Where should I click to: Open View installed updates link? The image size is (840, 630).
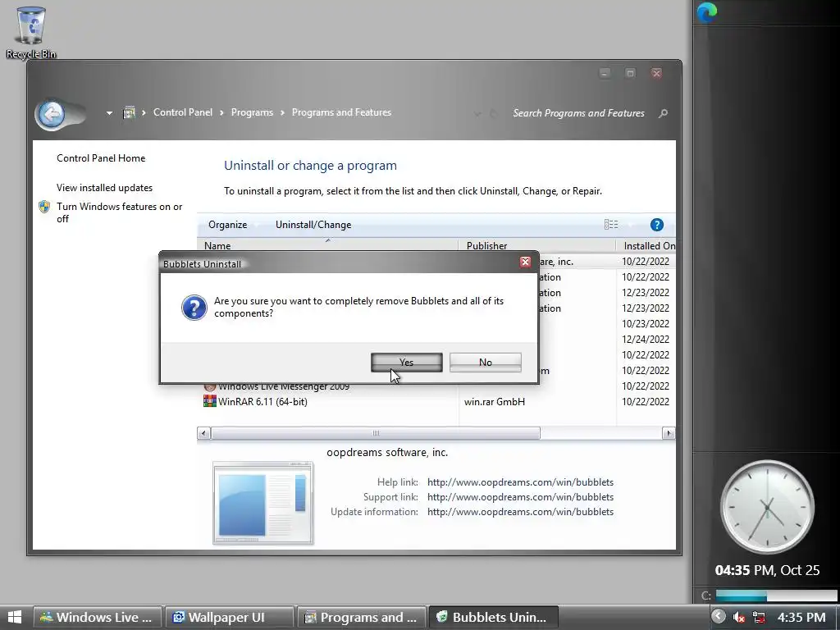click(104, 188)
